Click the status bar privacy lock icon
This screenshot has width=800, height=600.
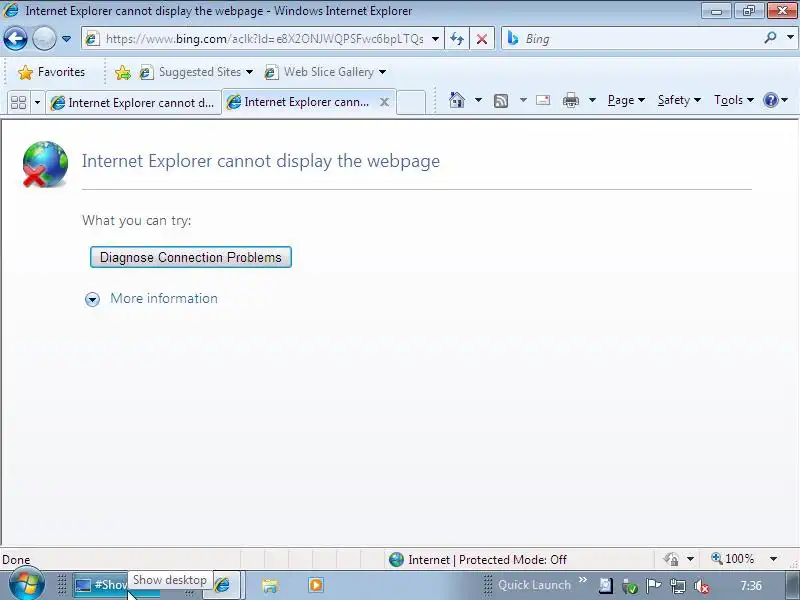[x=671, y=559]
